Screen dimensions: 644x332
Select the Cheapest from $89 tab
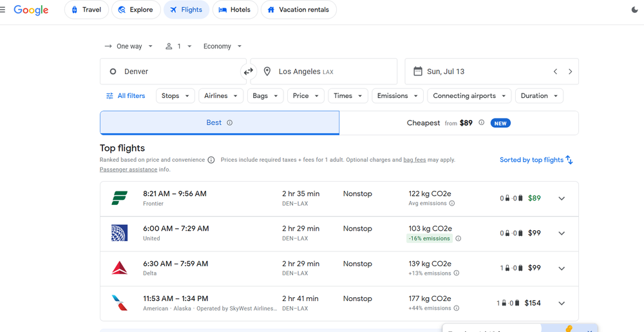pos(459,122)
